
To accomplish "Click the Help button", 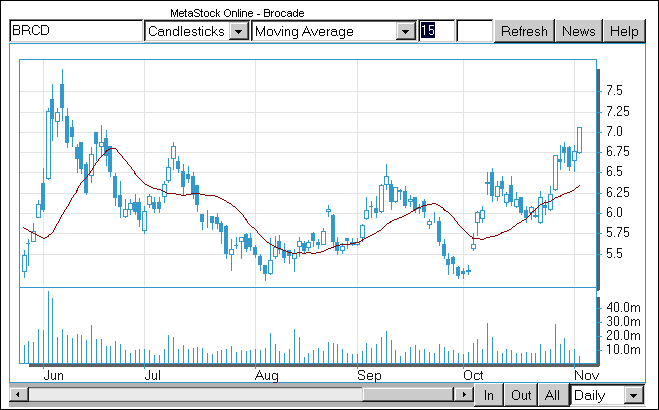I will tap(624, 32).
